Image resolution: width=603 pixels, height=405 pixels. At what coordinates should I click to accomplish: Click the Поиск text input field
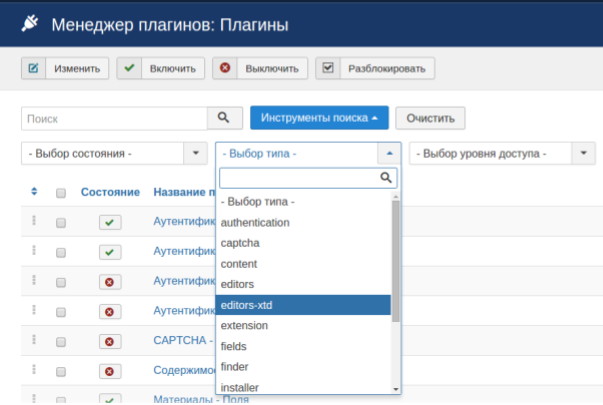(114, 118)
